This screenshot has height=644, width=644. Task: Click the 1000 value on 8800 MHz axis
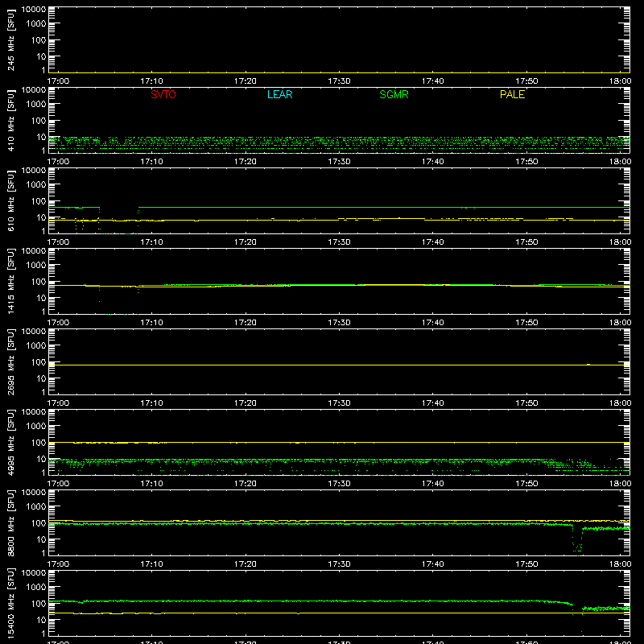coord(36,507)
